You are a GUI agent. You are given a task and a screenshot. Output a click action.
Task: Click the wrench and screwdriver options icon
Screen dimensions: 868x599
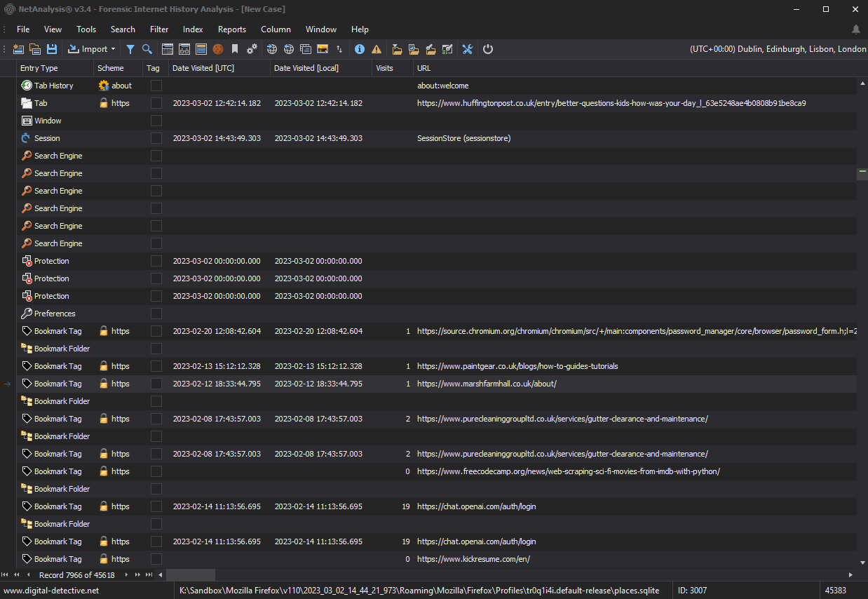point(468,49)
